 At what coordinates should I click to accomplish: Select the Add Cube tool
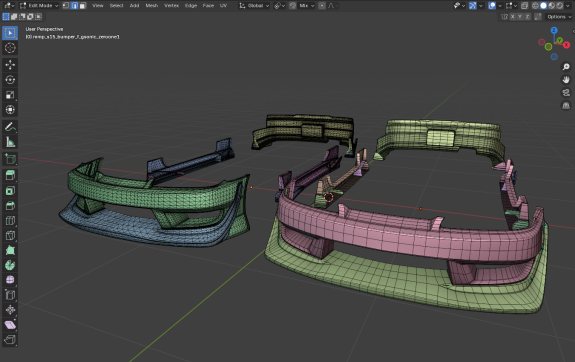click(10, 159)
